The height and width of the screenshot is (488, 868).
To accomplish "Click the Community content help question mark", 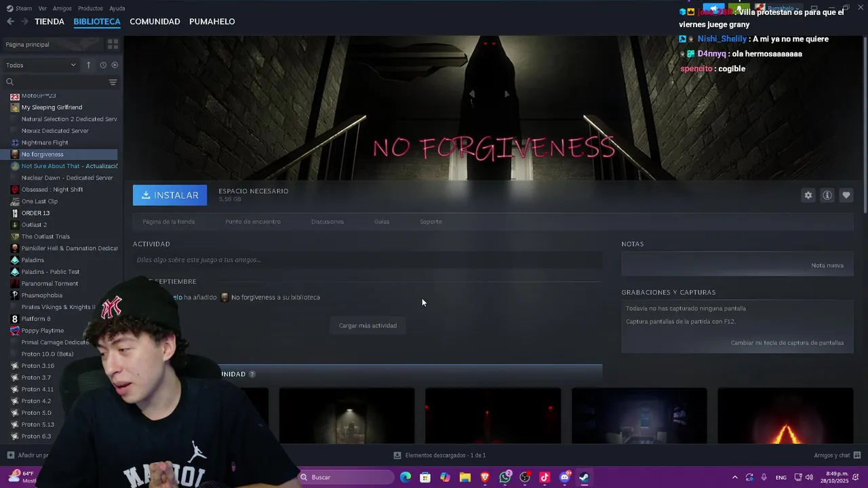I will point(252,374).
